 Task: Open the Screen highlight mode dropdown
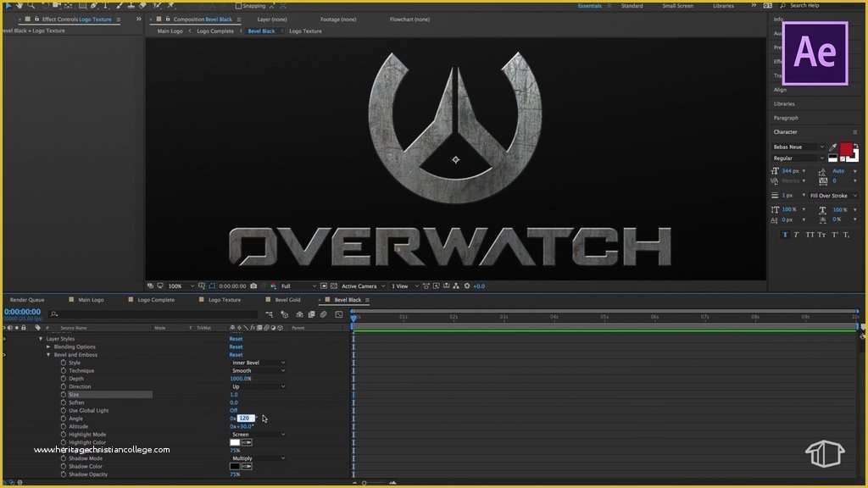pos(258,435)
